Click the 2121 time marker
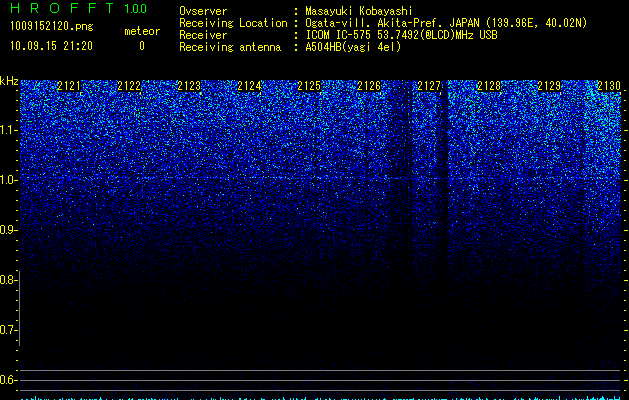 [x=69, y=86]
